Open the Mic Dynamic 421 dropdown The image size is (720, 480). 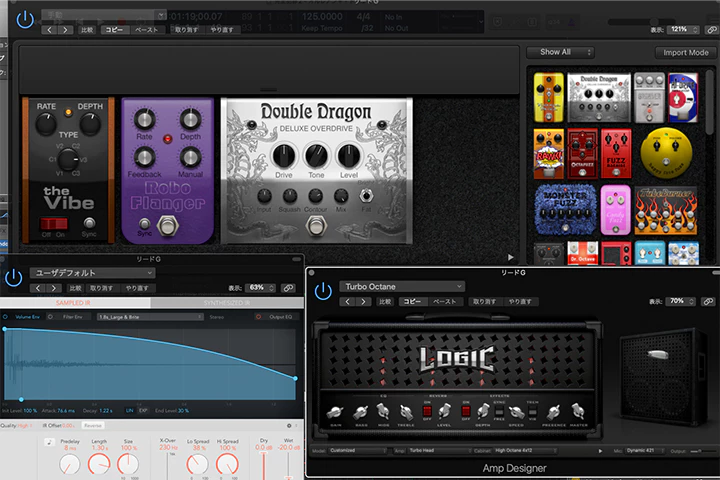(x=645, y=451)
